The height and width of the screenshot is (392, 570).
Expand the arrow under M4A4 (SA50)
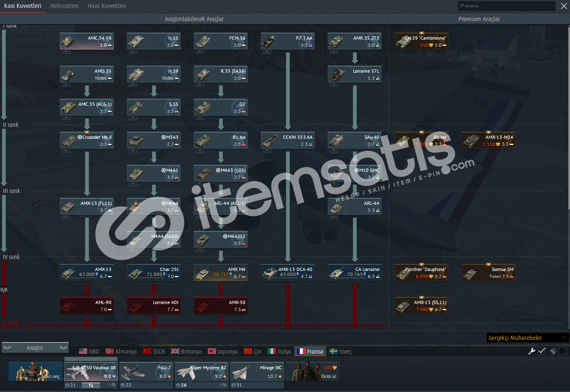click(x=133, y=250)
